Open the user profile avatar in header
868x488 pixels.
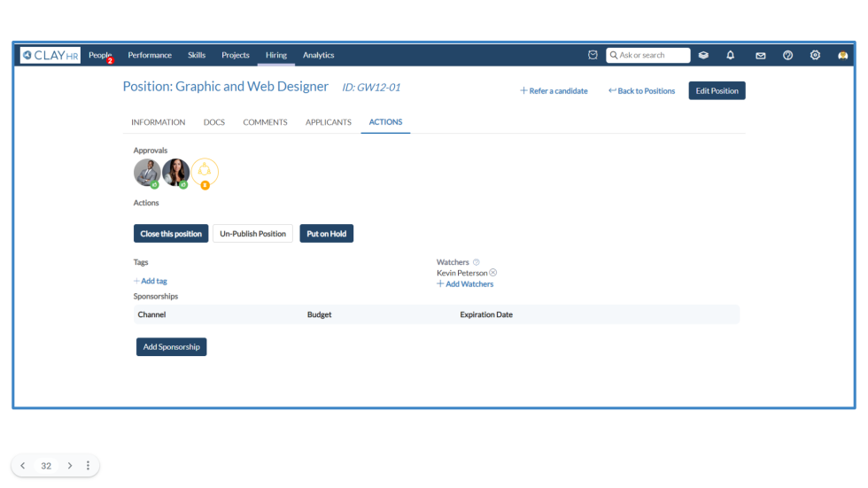[842, 55]
